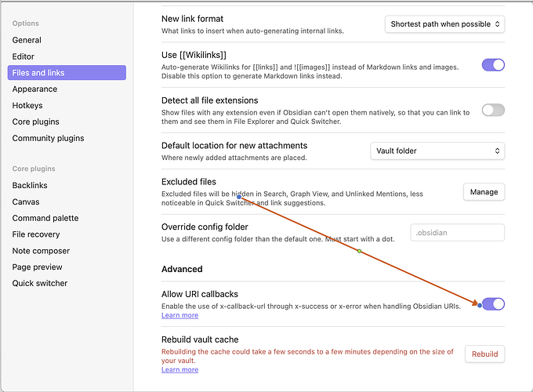Select Quick switcher plugin settings
The height and width of the screenshot is (392, 533).
coord(40,283)
